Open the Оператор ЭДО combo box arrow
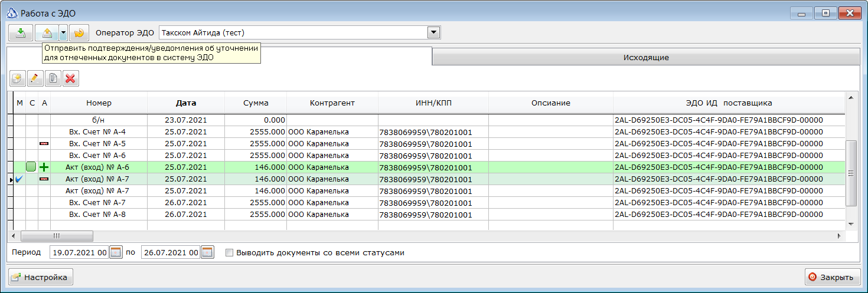Viewport: 868px width, 293px height. pyautogui.click(x=433, y=32)
